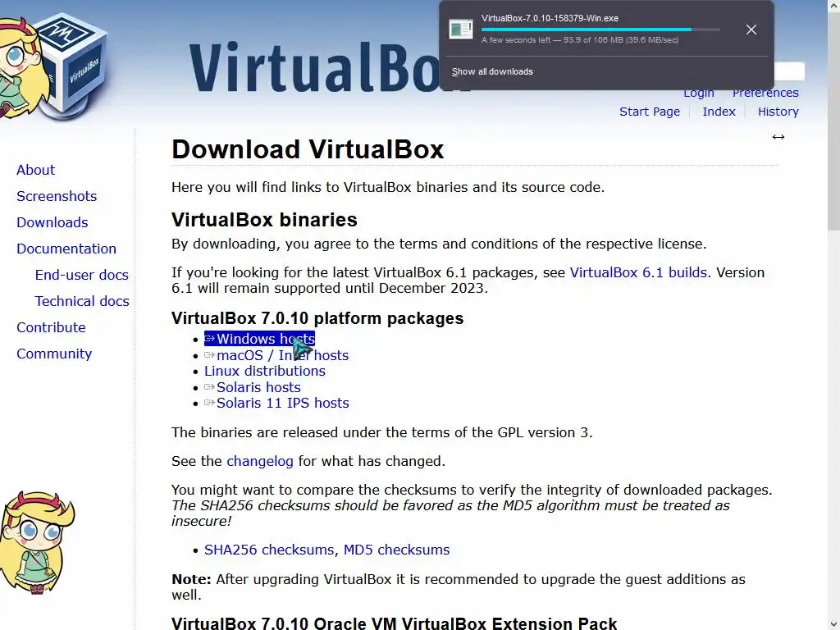Screen dimensions: 840x630
Task: Click VirtualBox 7.0.10 platform packages heading
Action: [317, 318]
